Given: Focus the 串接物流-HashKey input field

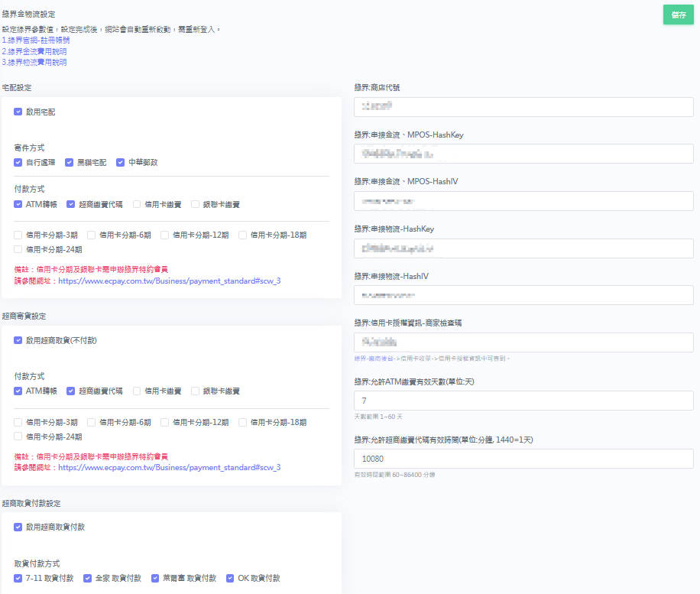Looking at the screenshot, I should 523,248.
